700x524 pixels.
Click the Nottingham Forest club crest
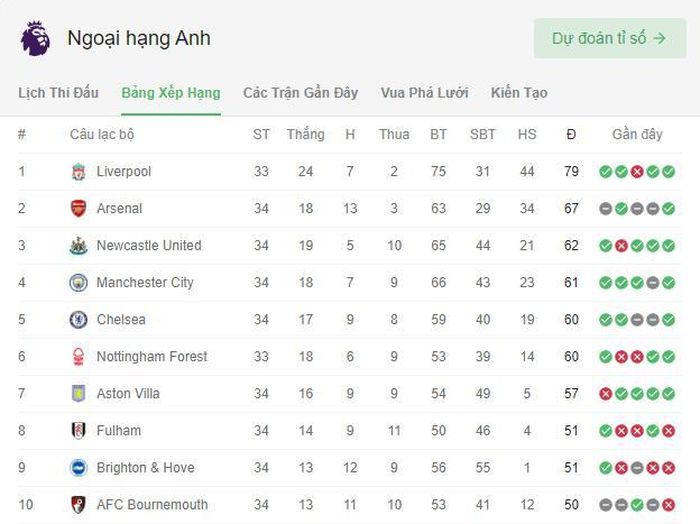[x=79, y=357]
